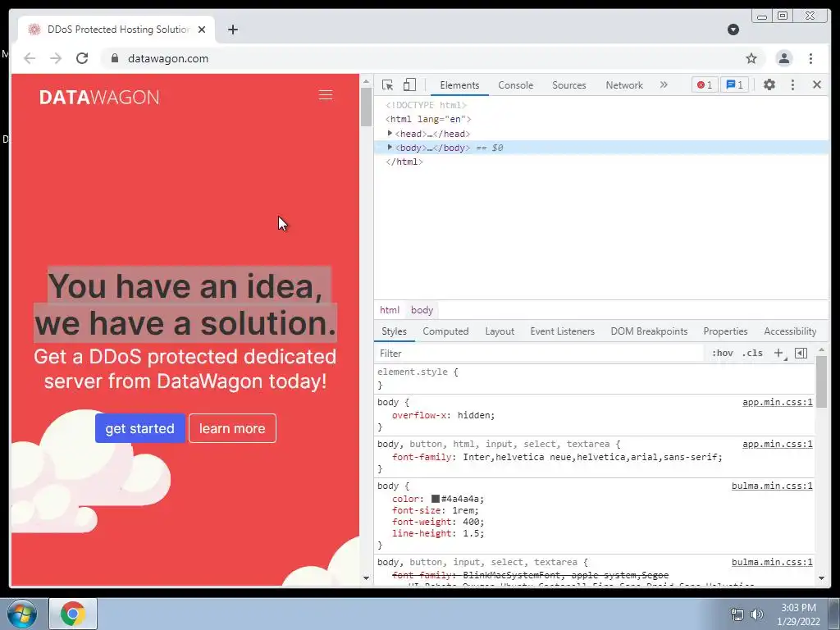
Task: Reload the page
Action: [82, 58]
